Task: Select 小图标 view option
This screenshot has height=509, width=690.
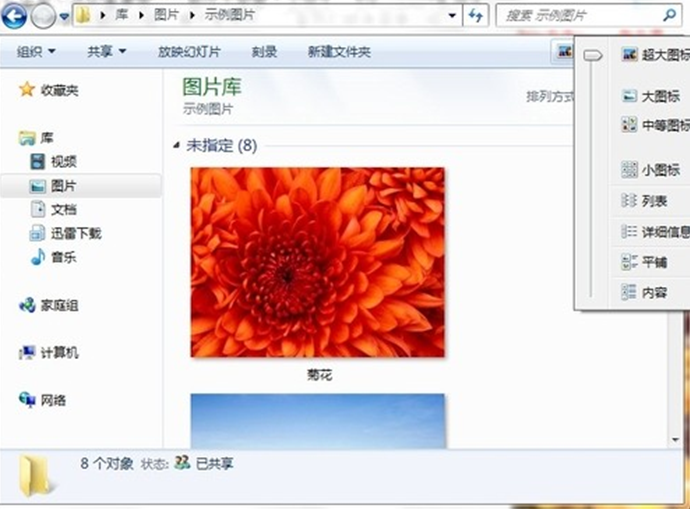Action: (659, 170)
